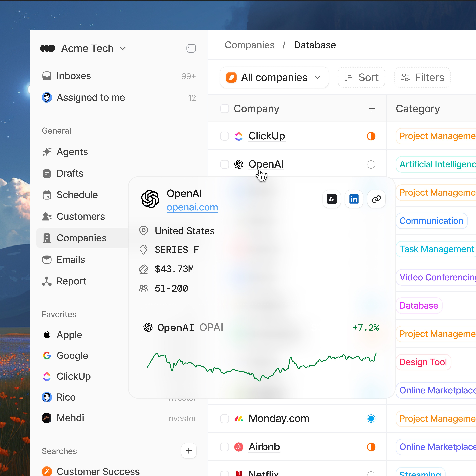Open Customers in the sidebar

[x=81, y=216]
